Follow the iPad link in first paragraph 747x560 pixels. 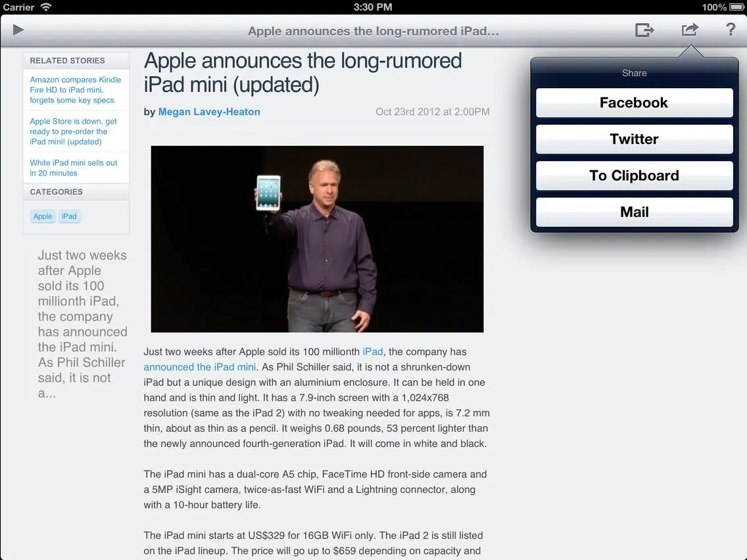[373, 352]
